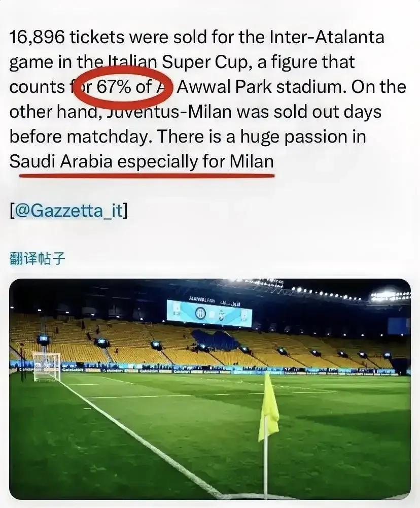The image size is (420, 508).
Task: Open the @Gazzetta_it mention link
Action: [68, 211]
